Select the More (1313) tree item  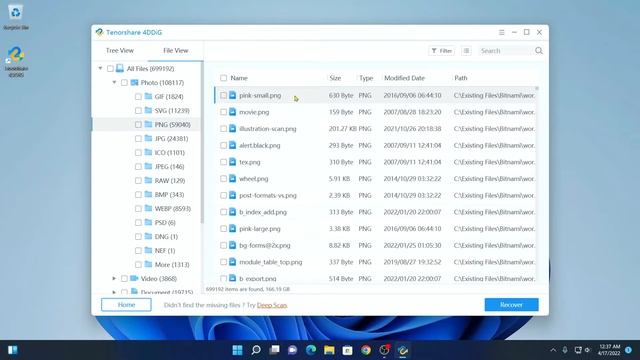click(x=172, y=264)
